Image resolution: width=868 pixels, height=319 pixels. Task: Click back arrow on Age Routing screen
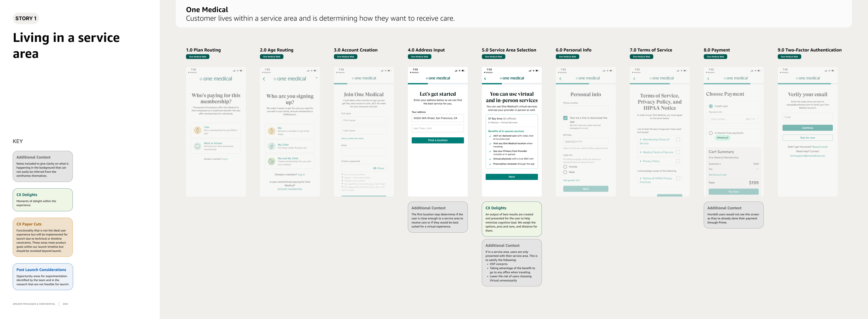pyautogui.click(x=264, y=79)
